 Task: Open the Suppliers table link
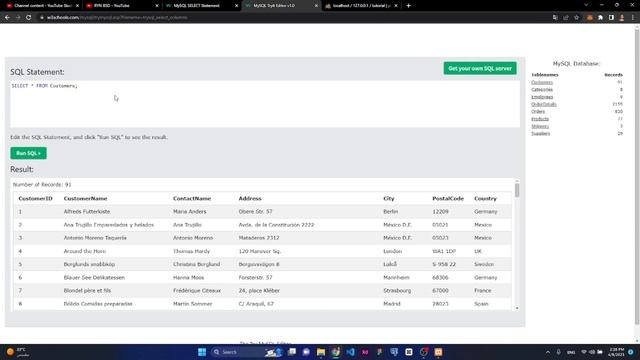pyautogui.click(x=540, y=133)
